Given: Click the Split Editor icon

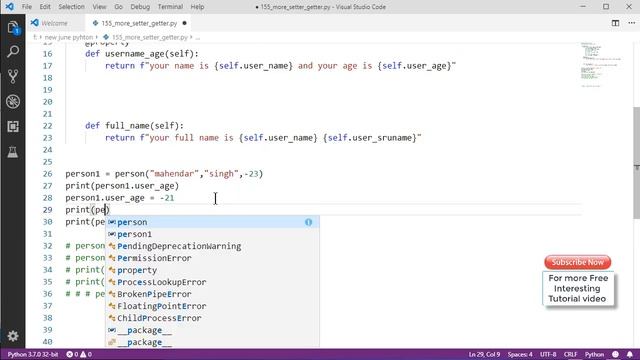Looking at the screenshot, I should coord(615,23).
